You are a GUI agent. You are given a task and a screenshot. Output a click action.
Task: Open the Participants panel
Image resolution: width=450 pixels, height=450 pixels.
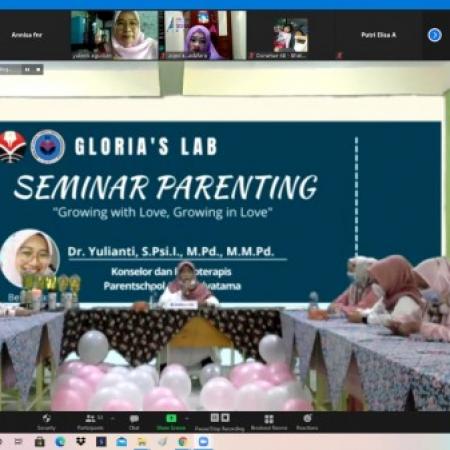tap(90, 422)
